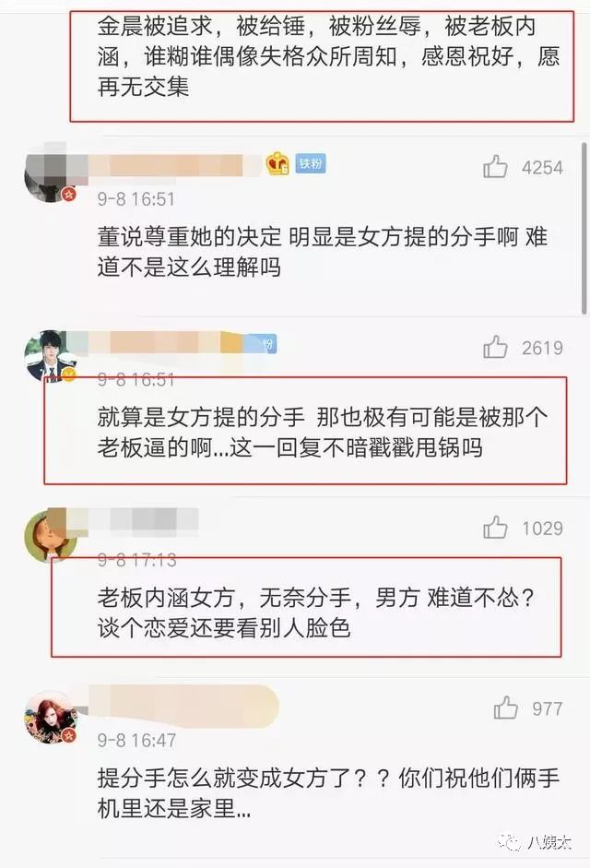Click the comment scrollbar on the right
The height and width of the screenshot is (868, 590).
[584, 228]
